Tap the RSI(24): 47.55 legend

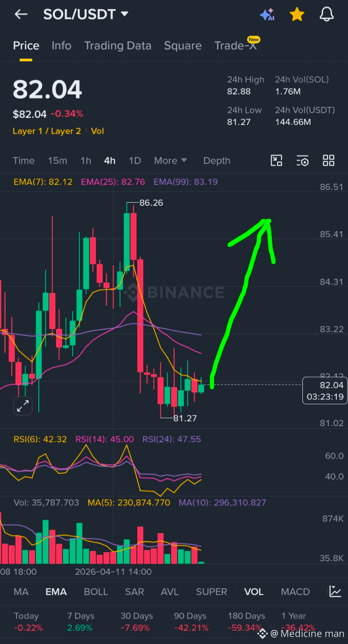(172, 439)
